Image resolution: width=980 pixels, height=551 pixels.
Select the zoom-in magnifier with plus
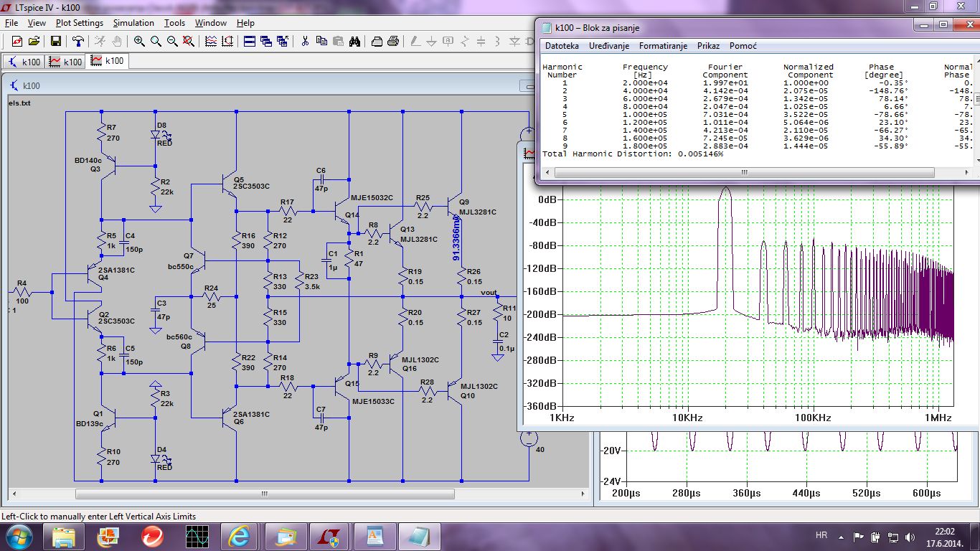[x=139, y=41]
